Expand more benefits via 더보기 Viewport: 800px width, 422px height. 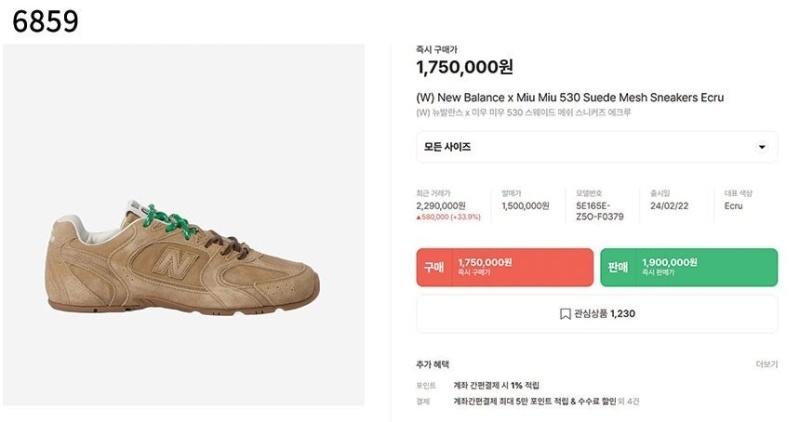click(766, 365)
